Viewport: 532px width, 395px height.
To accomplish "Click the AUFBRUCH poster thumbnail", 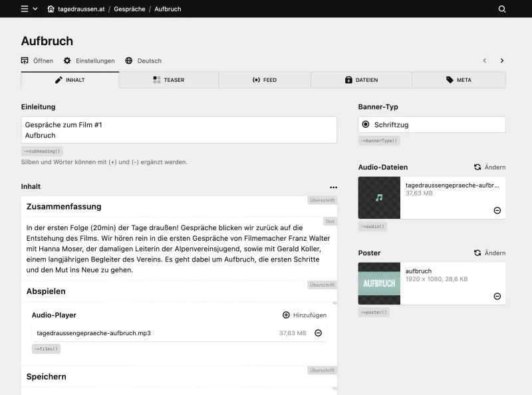I will [378, 284].
